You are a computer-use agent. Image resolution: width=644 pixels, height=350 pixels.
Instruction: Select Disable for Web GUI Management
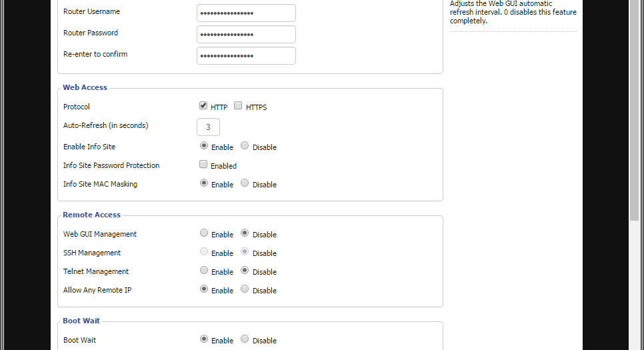point(245,233)
